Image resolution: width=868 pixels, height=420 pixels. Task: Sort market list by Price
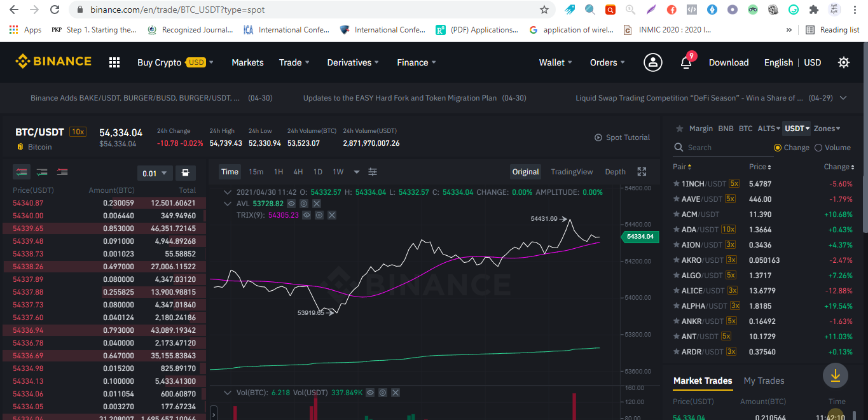(760, 167)
